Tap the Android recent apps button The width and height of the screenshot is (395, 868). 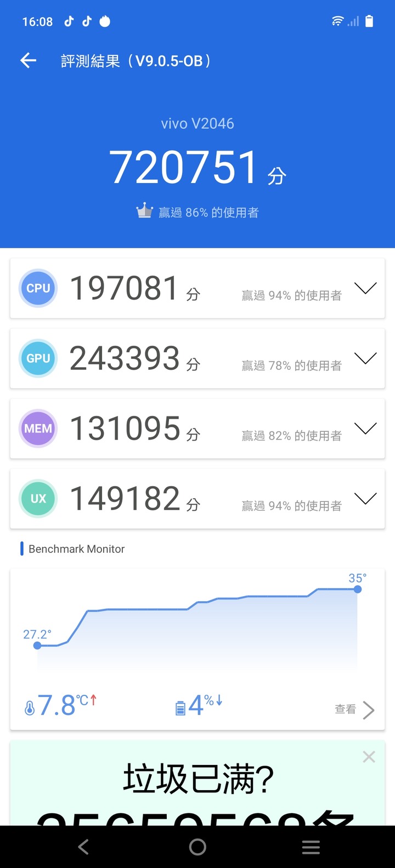click(x=311, y=847)
